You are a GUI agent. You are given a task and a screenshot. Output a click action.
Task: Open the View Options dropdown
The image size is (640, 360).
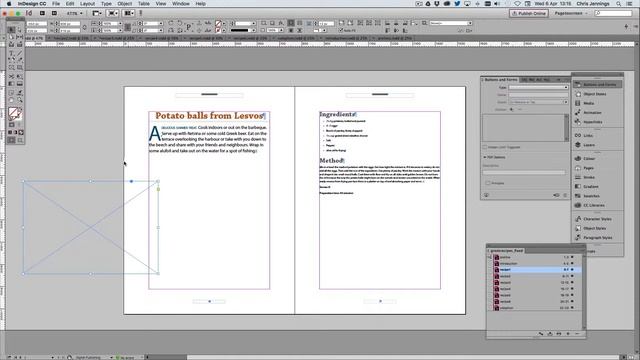coord(97,13)
